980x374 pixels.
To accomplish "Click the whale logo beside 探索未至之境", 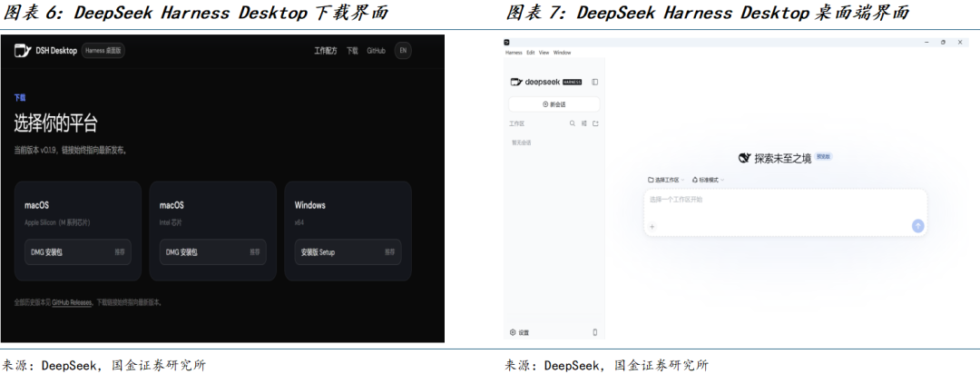I will click(744, 158).
